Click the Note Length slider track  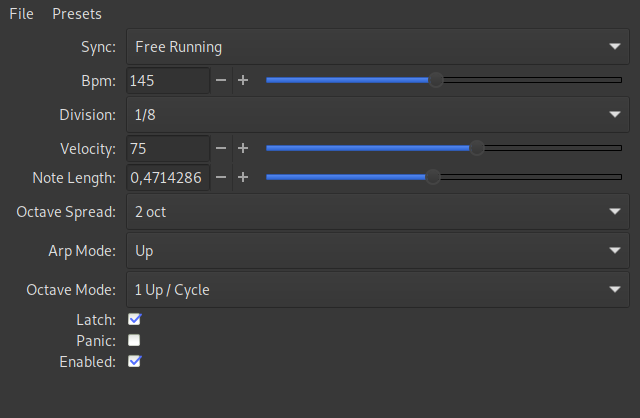530,177
